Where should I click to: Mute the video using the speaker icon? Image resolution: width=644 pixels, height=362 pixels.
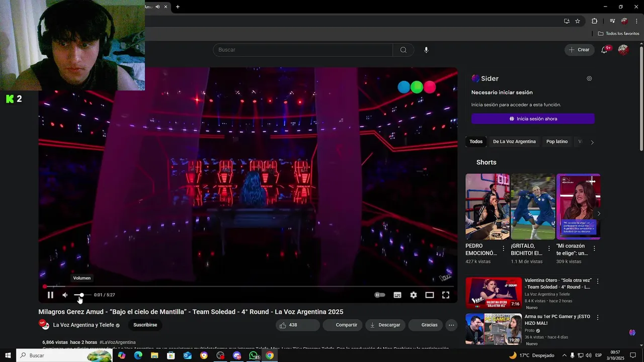pos(65,295)
